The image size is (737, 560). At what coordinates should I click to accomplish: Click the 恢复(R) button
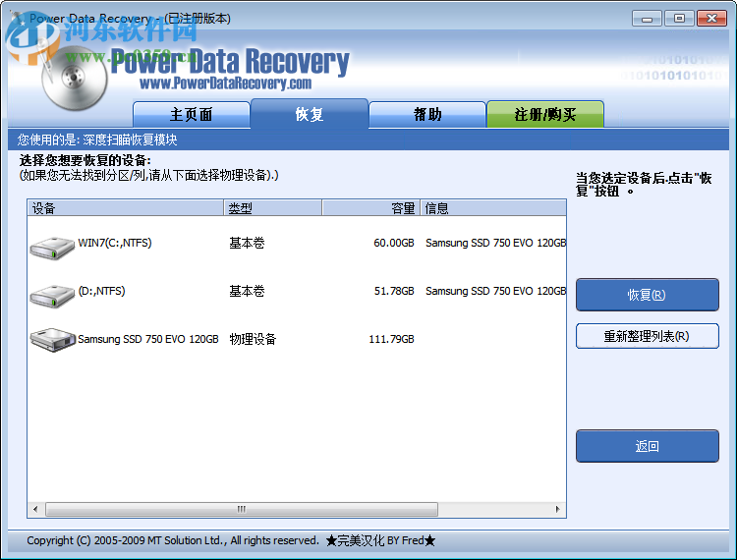pyautogui.click(x=648, y=295)
